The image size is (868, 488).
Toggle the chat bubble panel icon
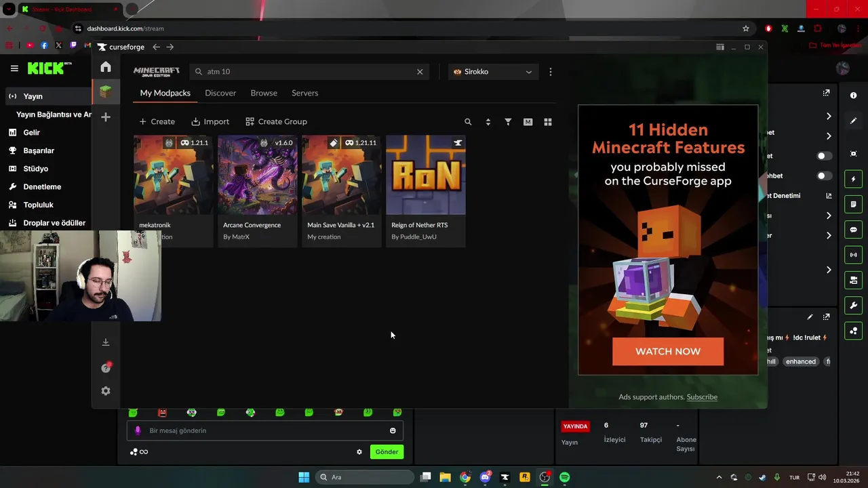click(853, 230)
